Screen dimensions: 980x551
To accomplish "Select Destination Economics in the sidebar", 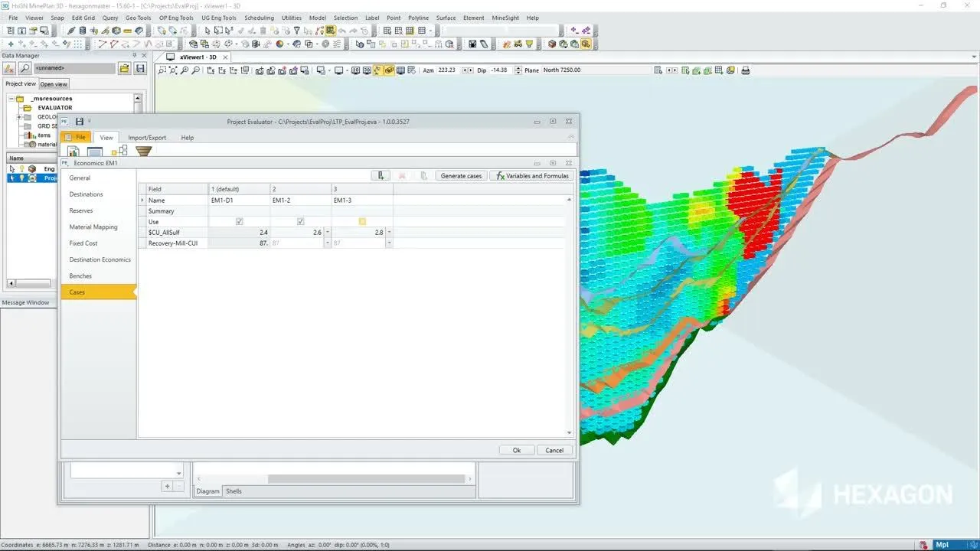I will tap(100, 259).
